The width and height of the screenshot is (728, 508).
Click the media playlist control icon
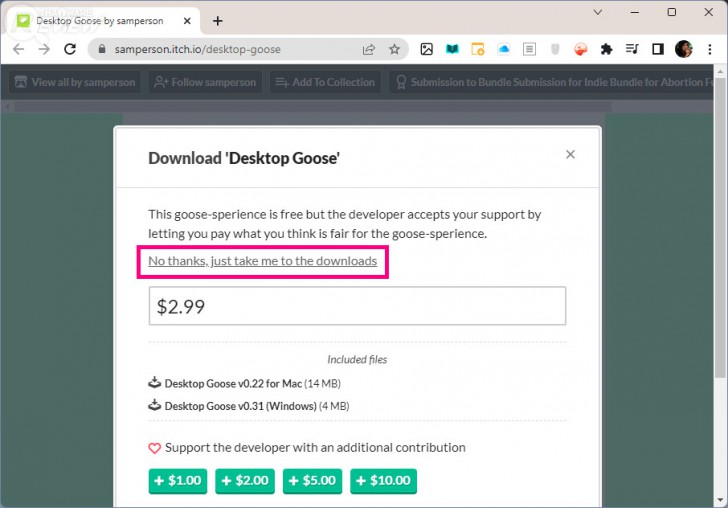point(632,49)
